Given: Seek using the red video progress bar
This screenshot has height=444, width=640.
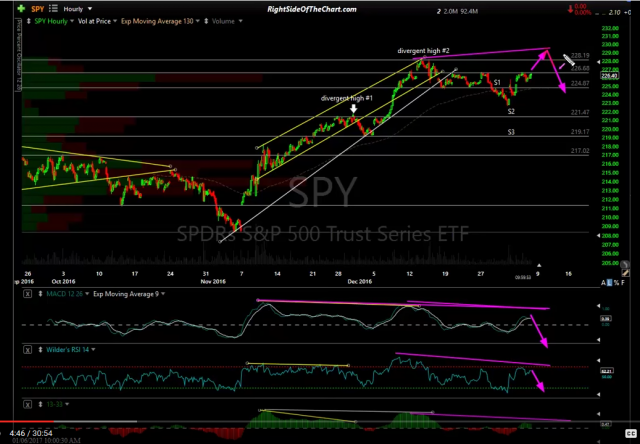Looking at the screenshot, I should (27, 421).
